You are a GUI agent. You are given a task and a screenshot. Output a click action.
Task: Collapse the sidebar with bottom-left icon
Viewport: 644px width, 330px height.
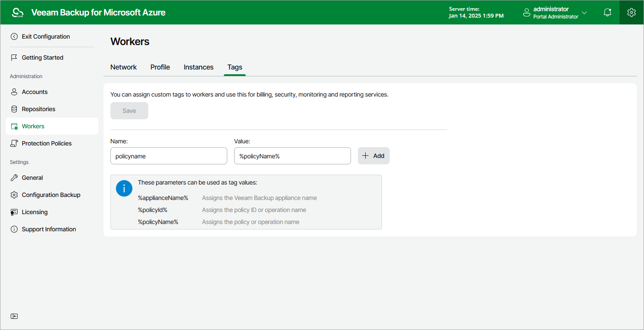coord(14,316)
